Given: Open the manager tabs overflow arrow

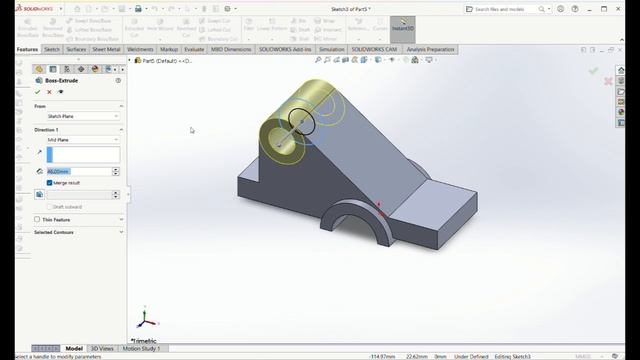Looking at the screenshot, I should (x=122, y=69).
